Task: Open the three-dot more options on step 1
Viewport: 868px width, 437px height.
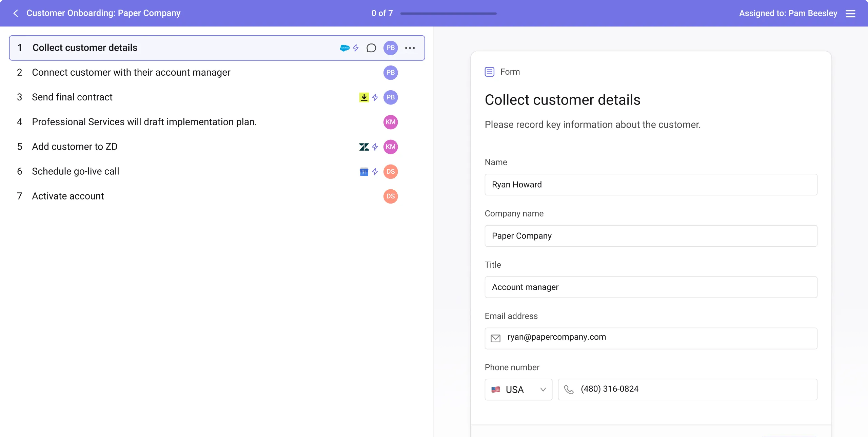Action: pos(410,48)
